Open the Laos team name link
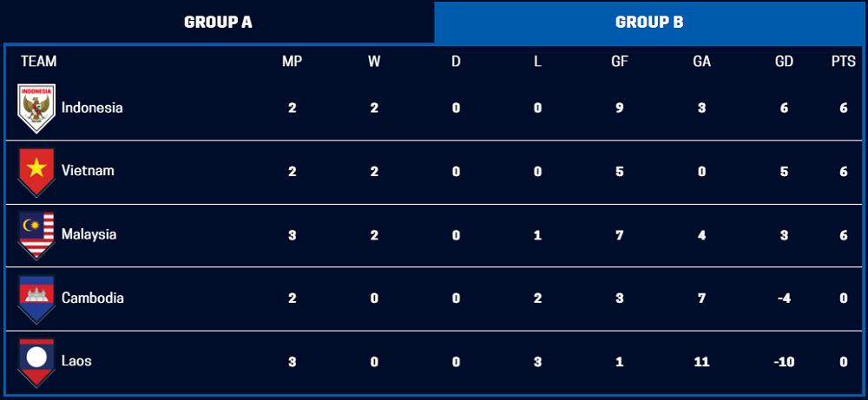Viewport: 868px width, 400px height. 76,361
